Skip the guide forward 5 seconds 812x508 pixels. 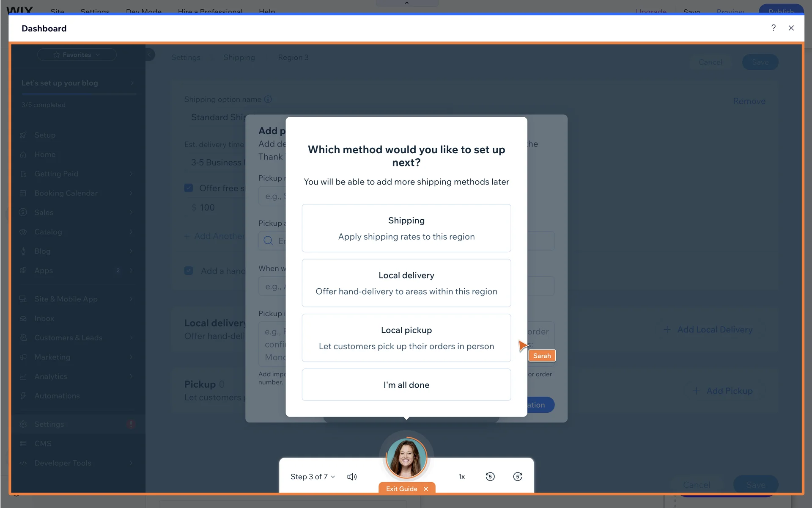[x=518, y=477]
